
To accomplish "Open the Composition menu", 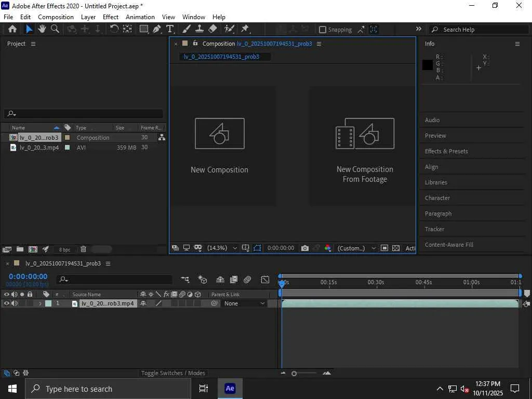I will point(56,17).
